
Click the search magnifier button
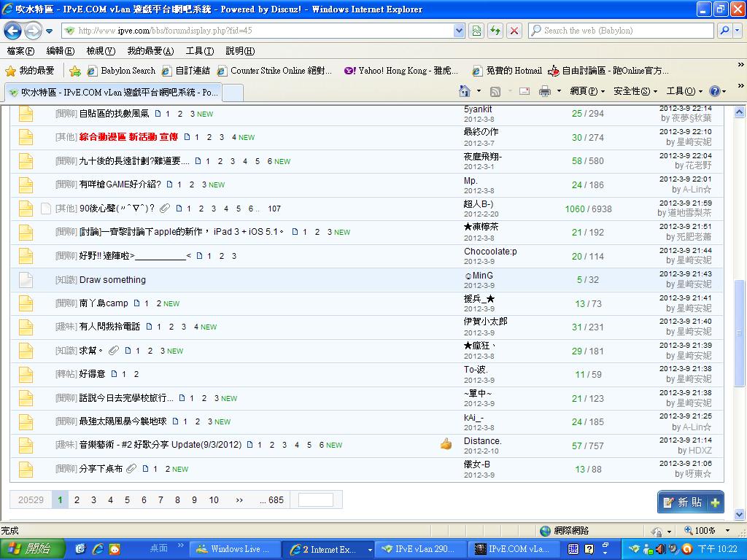724,31
